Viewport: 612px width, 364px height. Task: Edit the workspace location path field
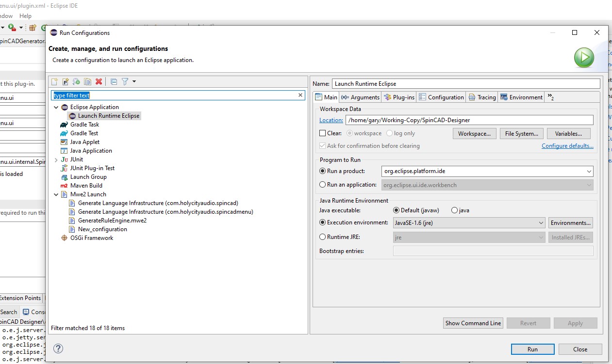pos(469,120)
